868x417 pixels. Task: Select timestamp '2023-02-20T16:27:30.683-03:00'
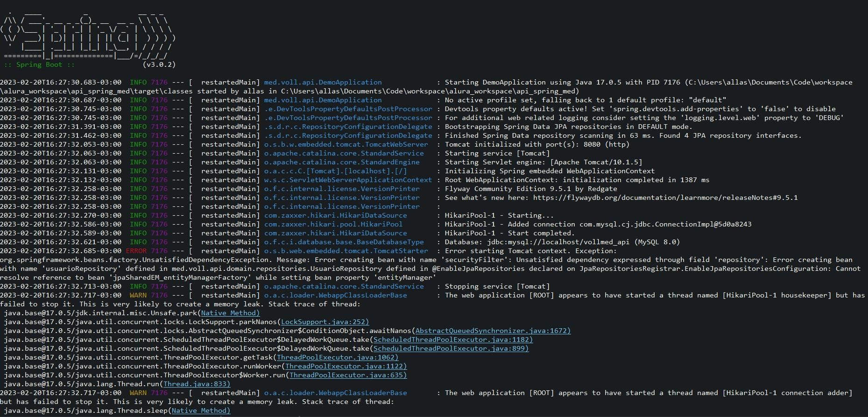tap(61, 82)
